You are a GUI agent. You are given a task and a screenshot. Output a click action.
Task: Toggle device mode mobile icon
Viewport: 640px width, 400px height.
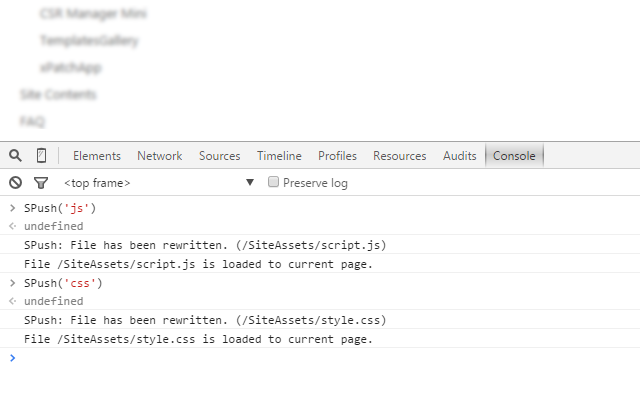point(41,156)
